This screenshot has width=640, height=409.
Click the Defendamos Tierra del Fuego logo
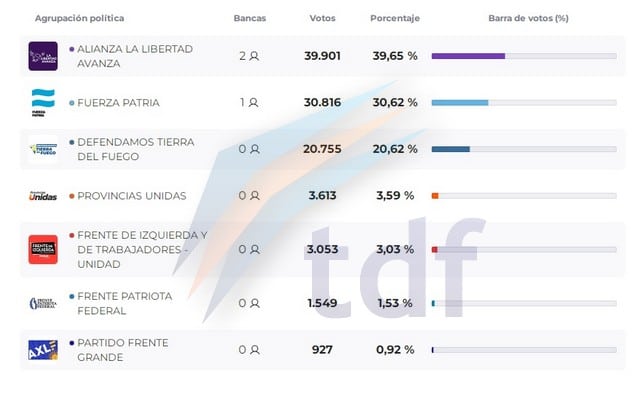pyautogui.click(x=43, y=149)
